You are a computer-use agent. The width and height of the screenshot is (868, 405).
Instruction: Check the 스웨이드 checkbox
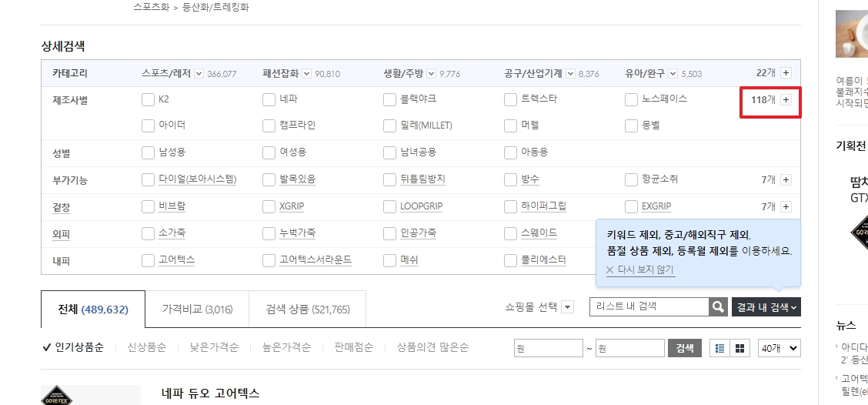[510, 233]
